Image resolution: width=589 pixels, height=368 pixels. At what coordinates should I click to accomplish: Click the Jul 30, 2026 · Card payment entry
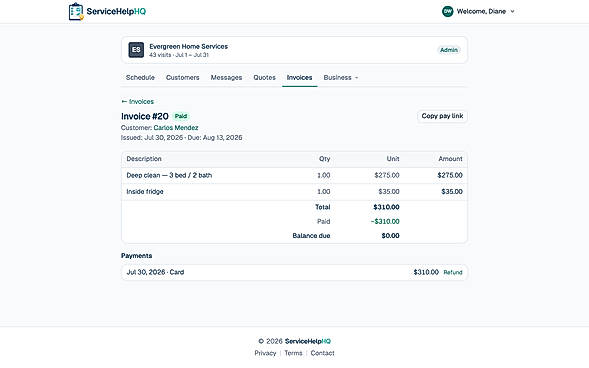pyautogui.click(x=155, y=272)
